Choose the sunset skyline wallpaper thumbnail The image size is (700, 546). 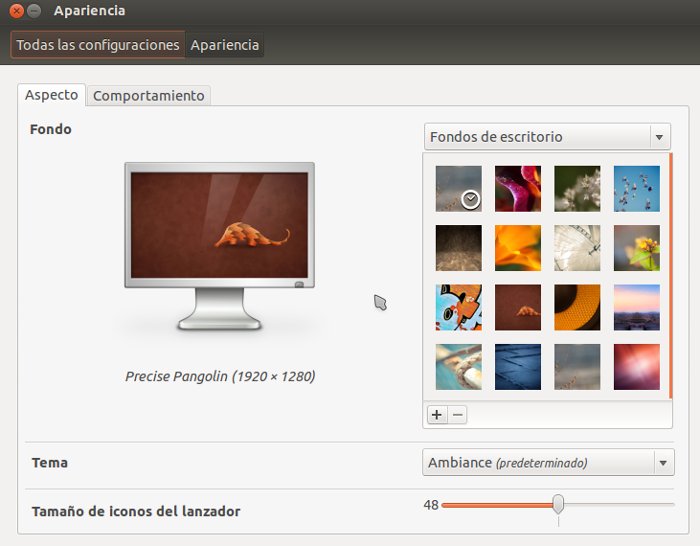click(637, 307)
